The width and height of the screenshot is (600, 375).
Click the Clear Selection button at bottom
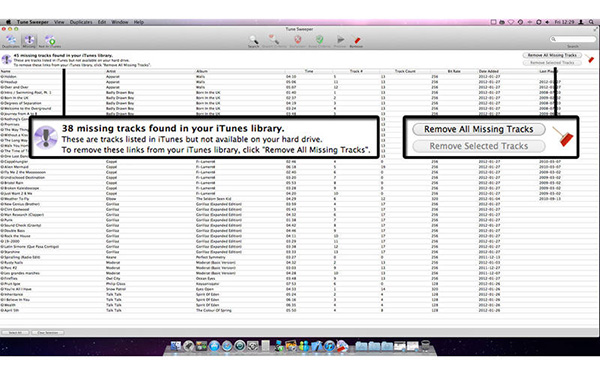coord(48,333)
